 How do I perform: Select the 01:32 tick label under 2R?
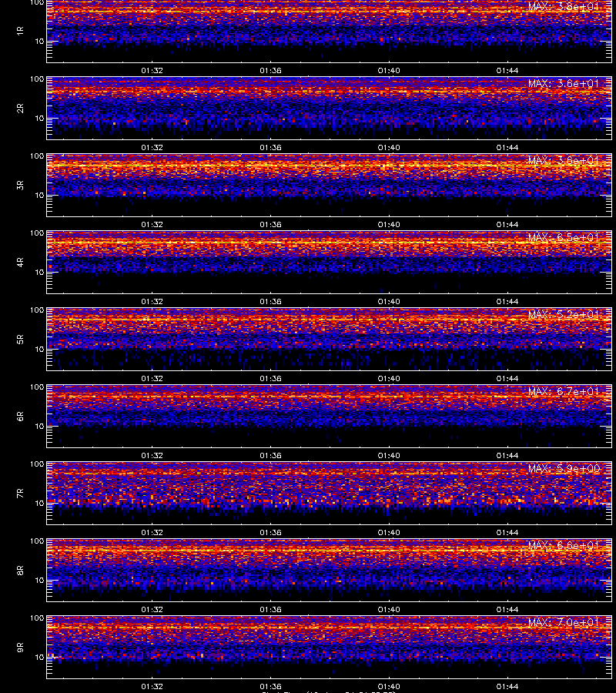tap(152, 147)
